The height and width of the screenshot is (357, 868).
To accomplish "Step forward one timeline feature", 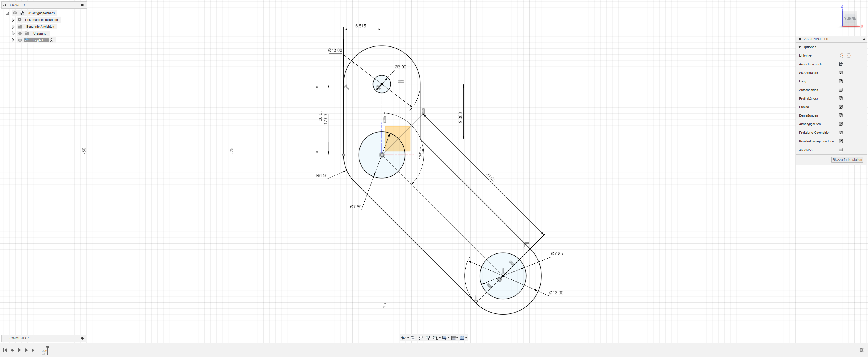I will click(26, 350).
